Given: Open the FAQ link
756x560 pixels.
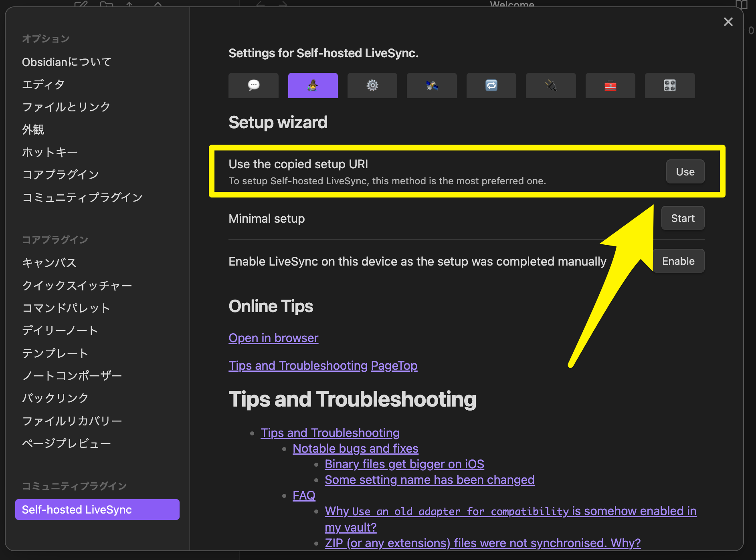Looking at the screenshot, I should click(304, 495).
